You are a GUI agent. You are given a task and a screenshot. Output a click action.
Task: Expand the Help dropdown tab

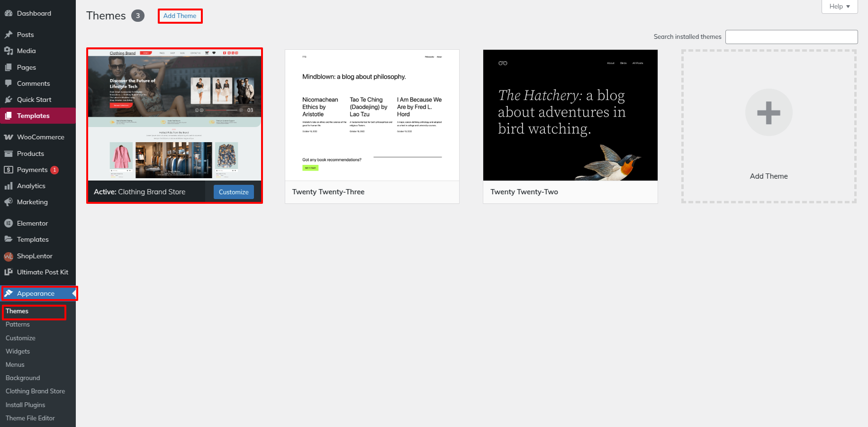840,7
